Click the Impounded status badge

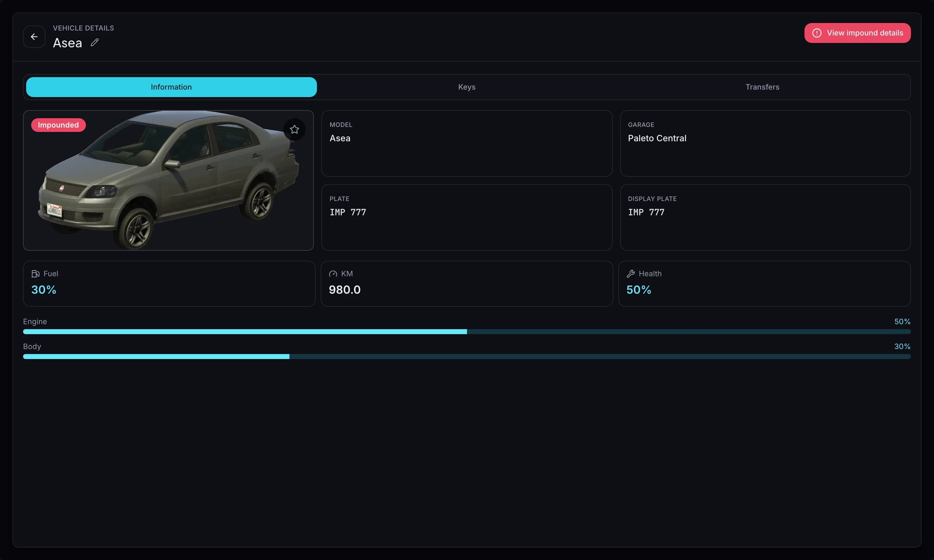pos(58,125)
